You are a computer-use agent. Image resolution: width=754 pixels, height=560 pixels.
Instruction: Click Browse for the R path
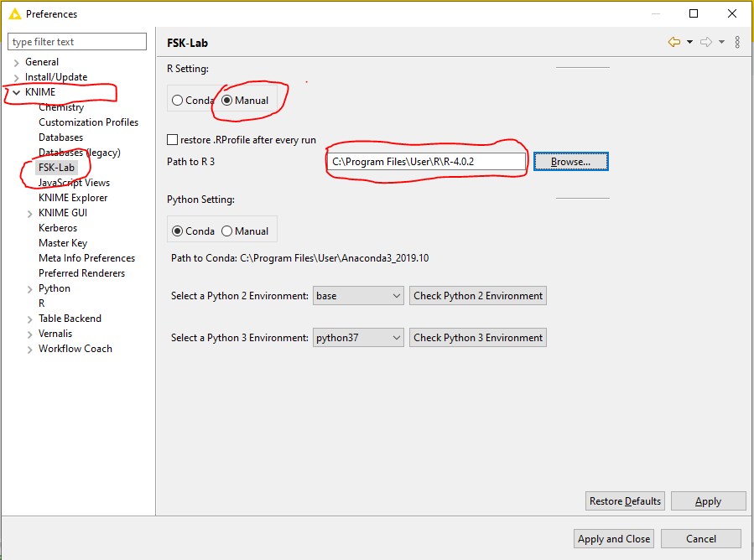pos(571,162)
